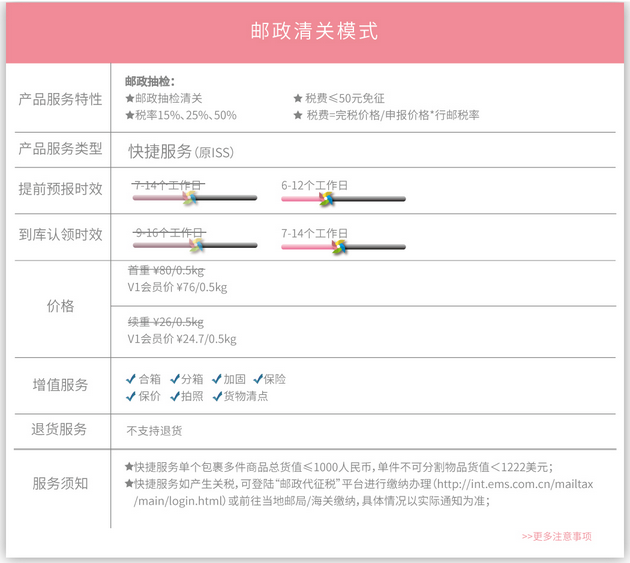Click the 增值服务 row label
Image resolution: width=630 pixels, height=563 pixels.
click(x=60, y=385)
